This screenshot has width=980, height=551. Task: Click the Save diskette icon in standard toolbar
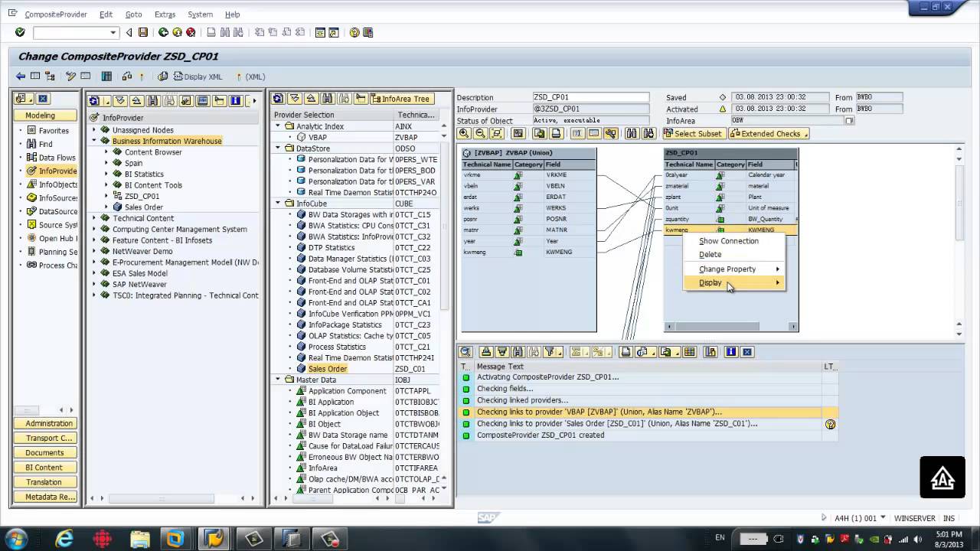coord(142,32)
